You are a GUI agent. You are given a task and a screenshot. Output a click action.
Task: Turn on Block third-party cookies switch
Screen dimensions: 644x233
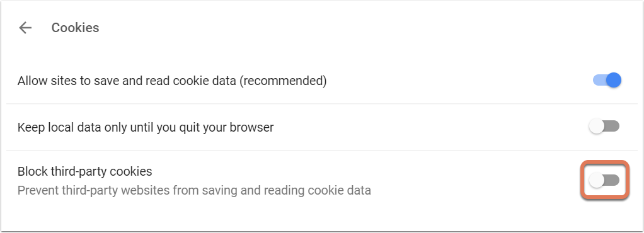tap(604, 180)
